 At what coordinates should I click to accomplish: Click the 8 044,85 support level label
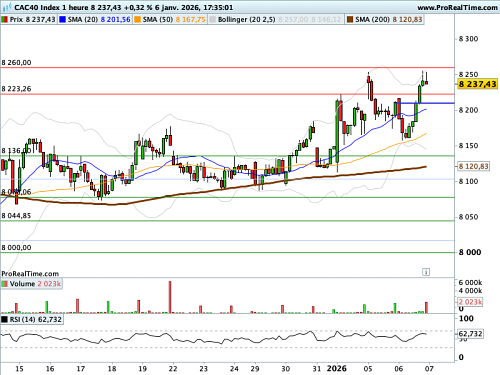[16, 216]
